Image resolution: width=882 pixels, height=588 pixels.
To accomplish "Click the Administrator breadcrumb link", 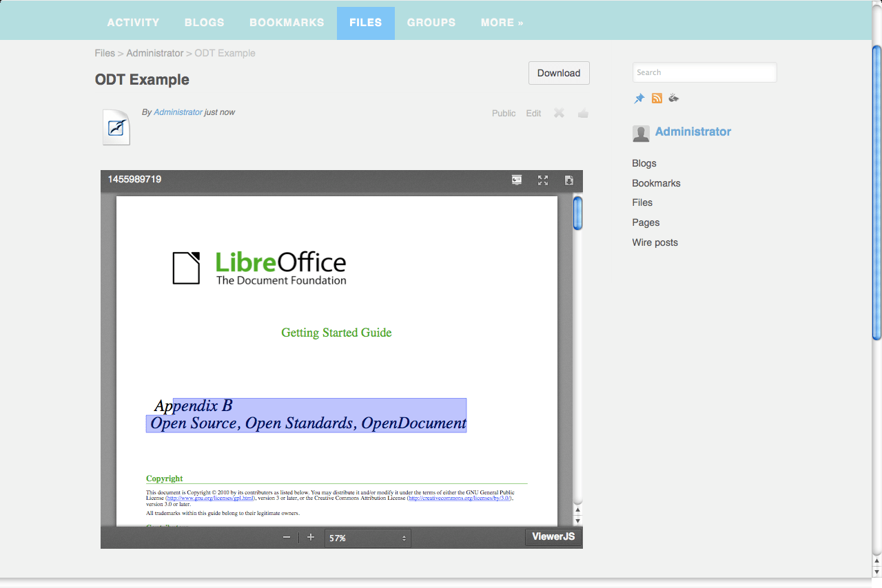I will 155,53.
